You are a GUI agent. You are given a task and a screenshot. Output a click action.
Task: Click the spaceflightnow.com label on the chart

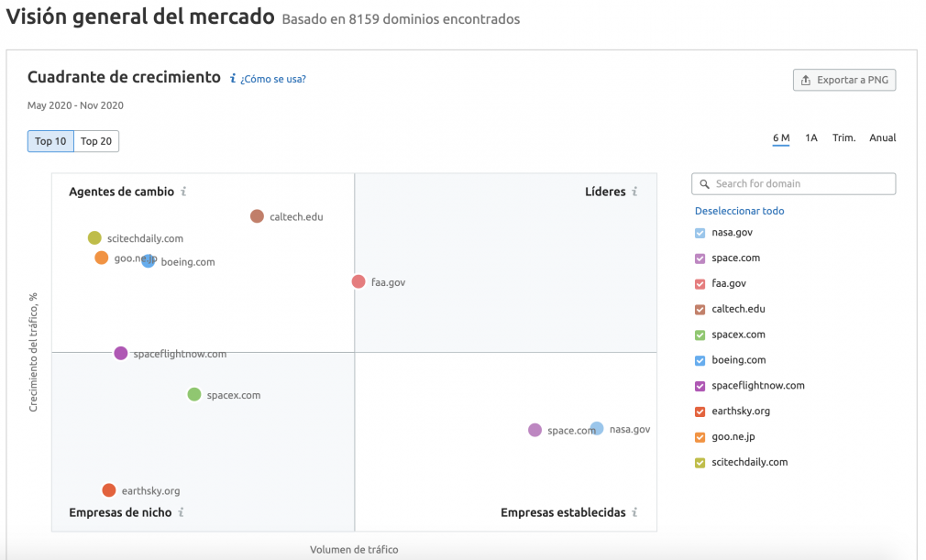[180, 354]
